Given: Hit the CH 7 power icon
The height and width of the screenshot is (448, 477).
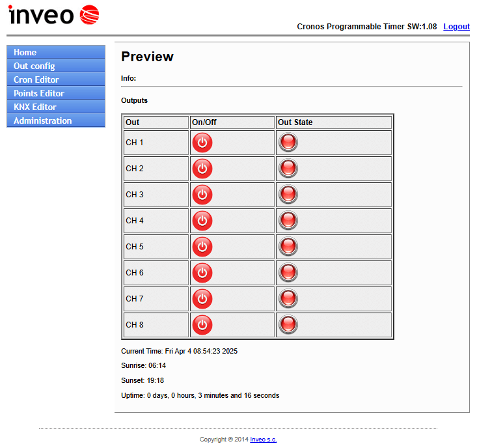Looking at the screenshot, I should pos(202,299).
